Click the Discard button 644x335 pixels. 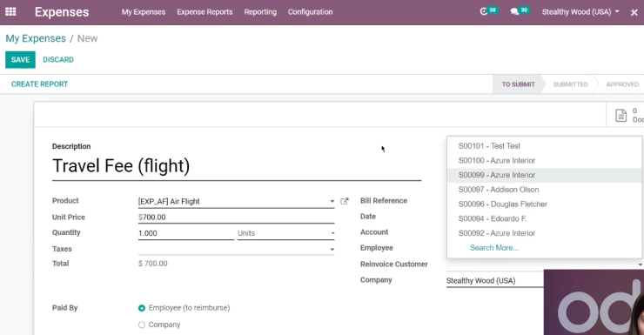point(58,59)
